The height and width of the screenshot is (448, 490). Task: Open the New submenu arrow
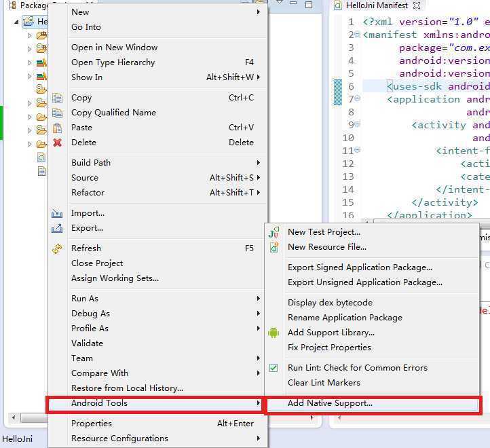coord(258,12)
